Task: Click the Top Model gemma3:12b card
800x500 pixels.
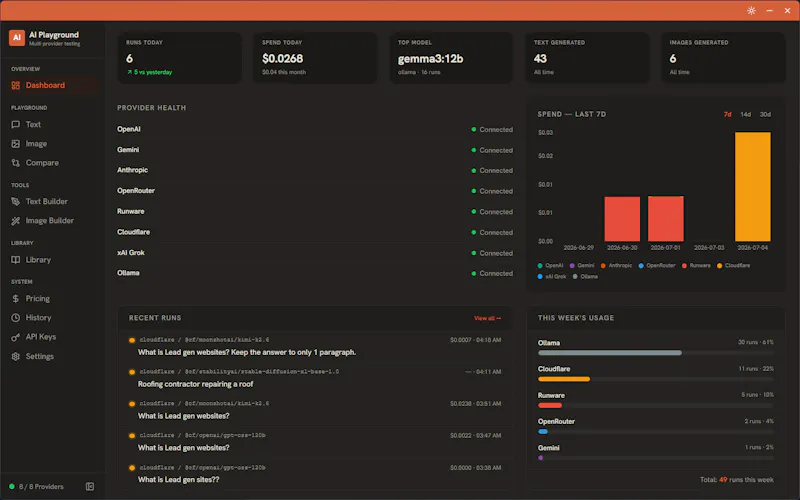Action: point(451,58)
